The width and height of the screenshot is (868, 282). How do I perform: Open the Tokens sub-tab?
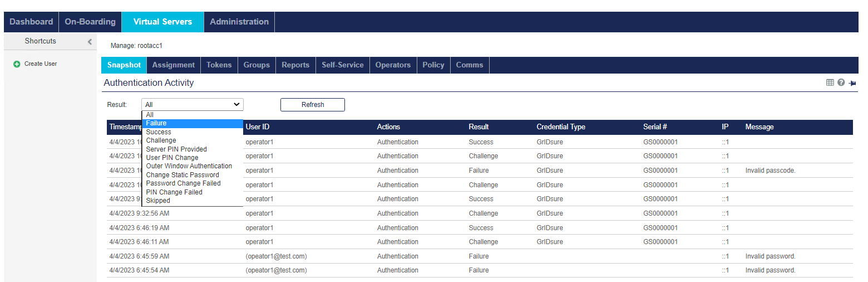click(219, 65)
